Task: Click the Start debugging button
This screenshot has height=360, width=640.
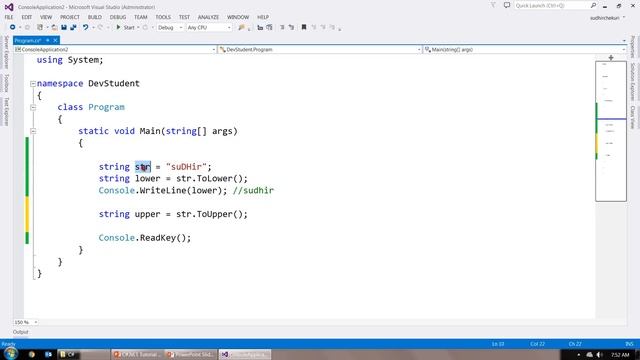Action: [125, 27]
